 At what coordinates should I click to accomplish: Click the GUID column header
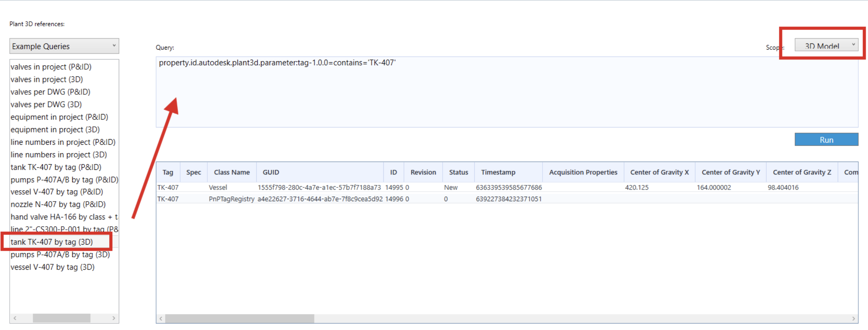click(320, 172)
